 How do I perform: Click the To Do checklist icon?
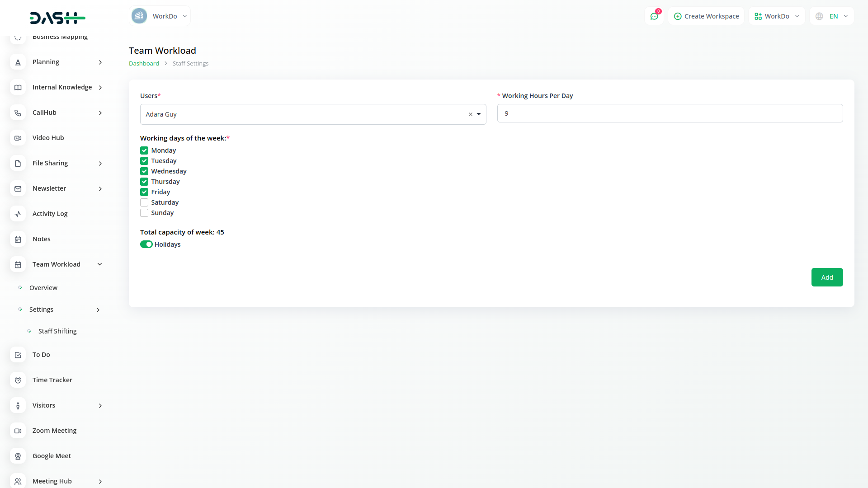point(18,355)
